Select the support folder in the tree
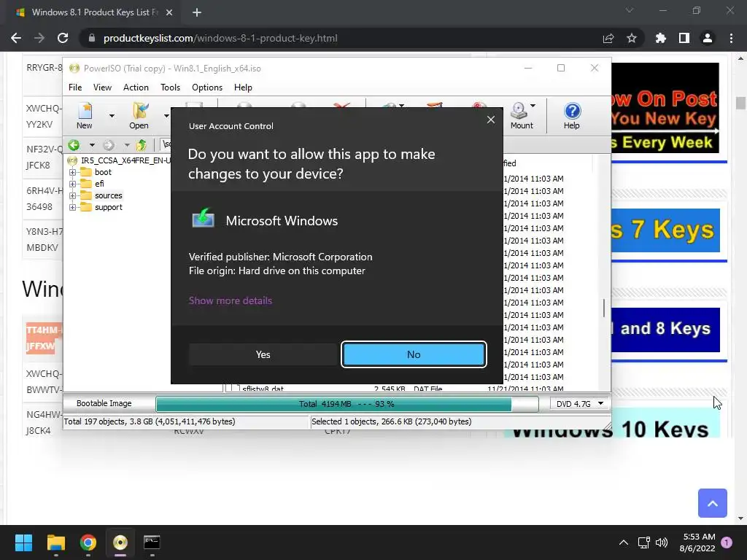 click(108, 207)
